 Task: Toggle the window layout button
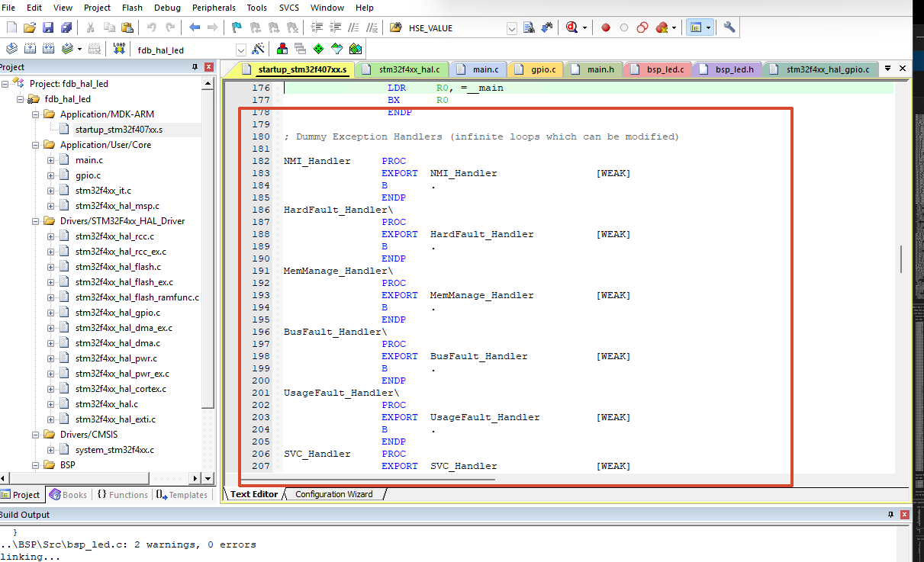695,27
